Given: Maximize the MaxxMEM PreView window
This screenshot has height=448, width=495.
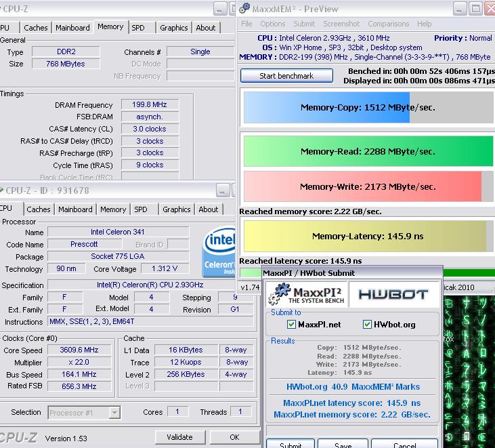Looking at the screenshot, I should click(x=475, y=9).
